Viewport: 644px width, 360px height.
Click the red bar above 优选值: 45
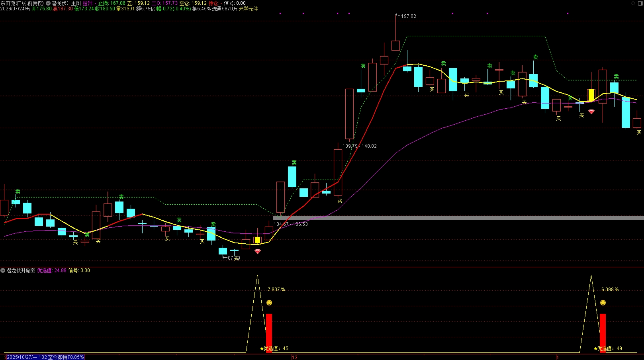[269, 333]
